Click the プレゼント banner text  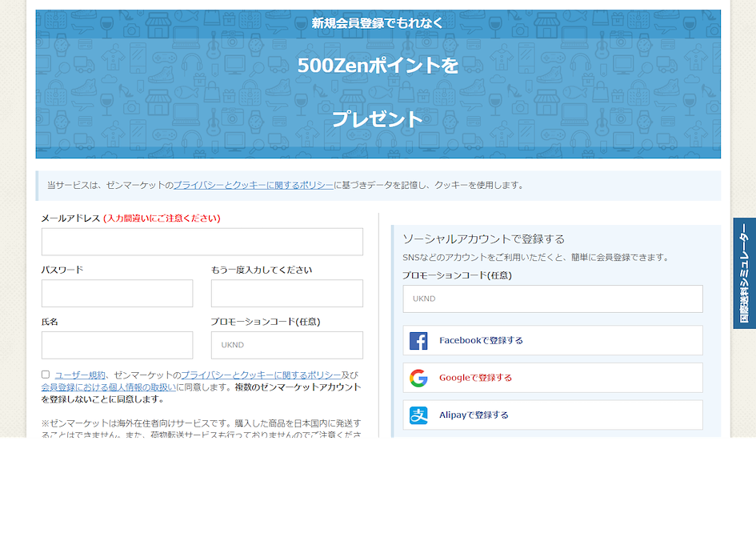(378, 119)
